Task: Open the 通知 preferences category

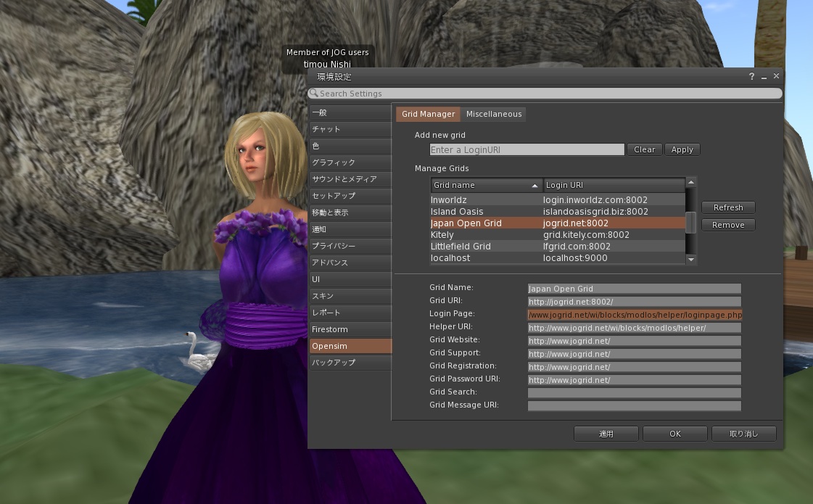Action: point(350,229)
